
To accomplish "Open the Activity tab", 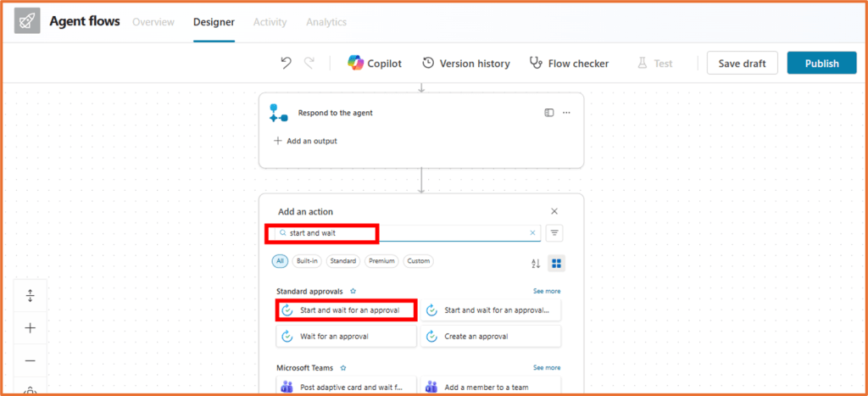I will pos(270,22).
